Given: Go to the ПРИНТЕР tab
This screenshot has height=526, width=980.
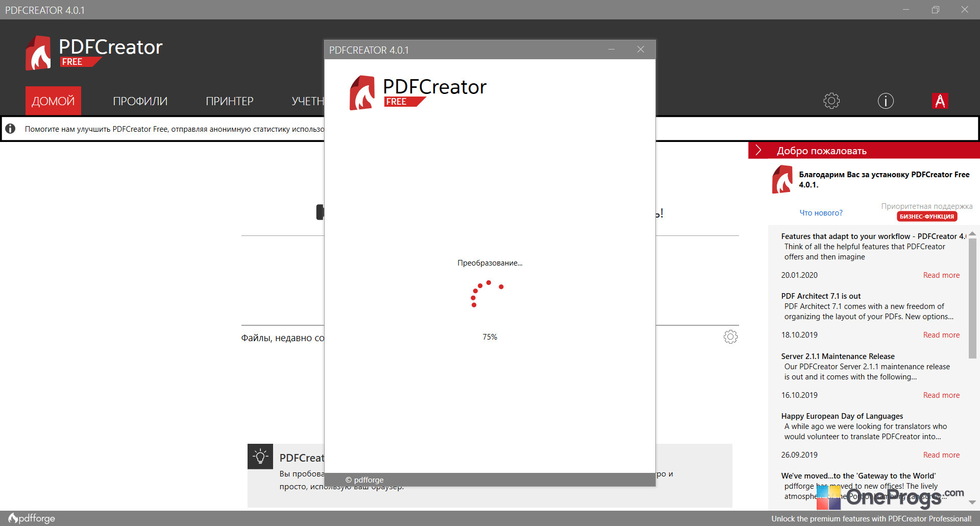Looking at the screenshot, I should 230,101.
